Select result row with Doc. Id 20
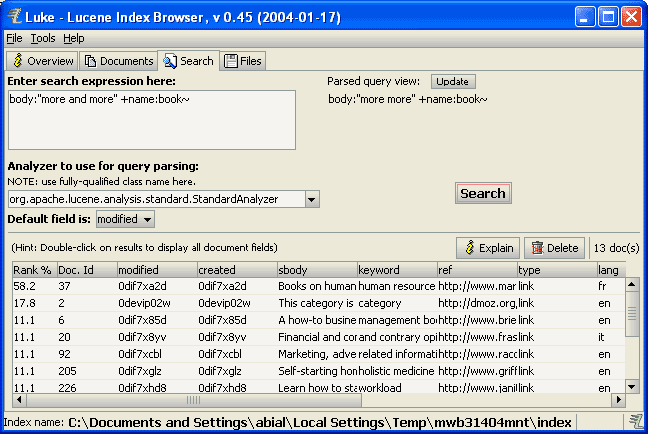Viewport: 648px width, 434px height. point(319,337)
